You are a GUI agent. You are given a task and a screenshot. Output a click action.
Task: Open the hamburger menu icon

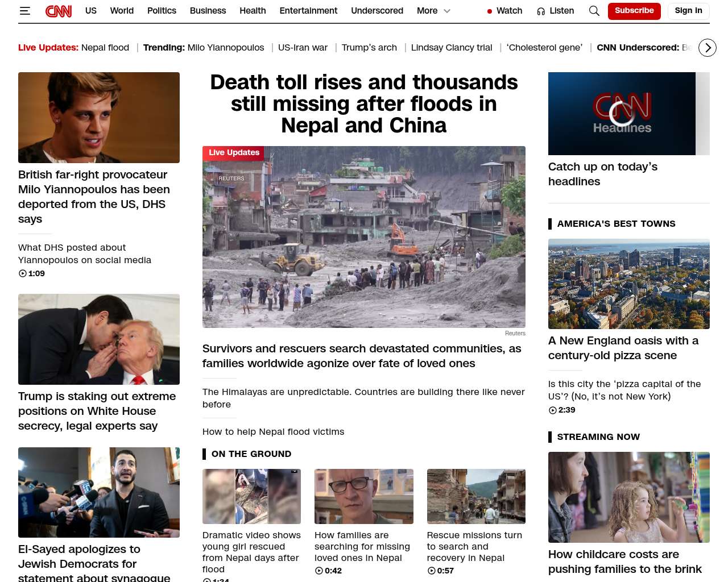click(24, 11)
